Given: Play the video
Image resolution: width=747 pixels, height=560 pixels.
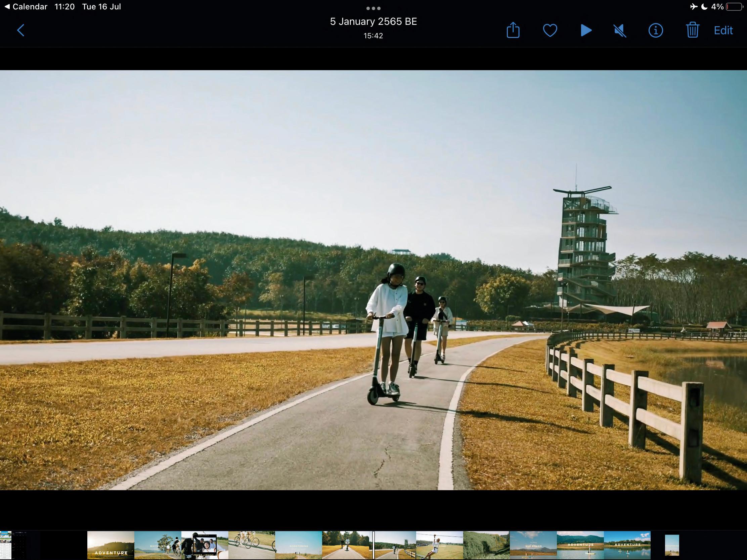Looking at the screenshot, I should coord(586,30).
